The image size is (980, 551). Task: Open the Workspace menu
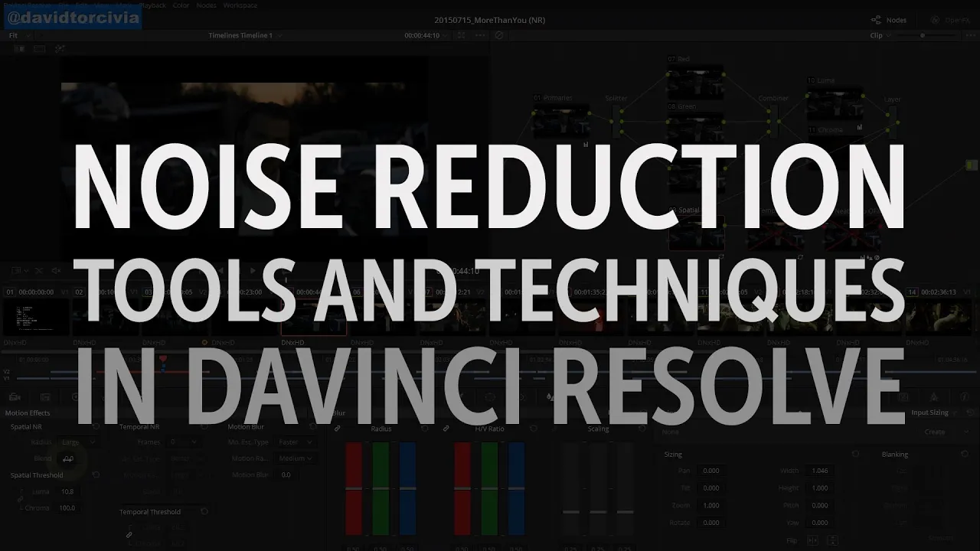[x=240, y=5]
